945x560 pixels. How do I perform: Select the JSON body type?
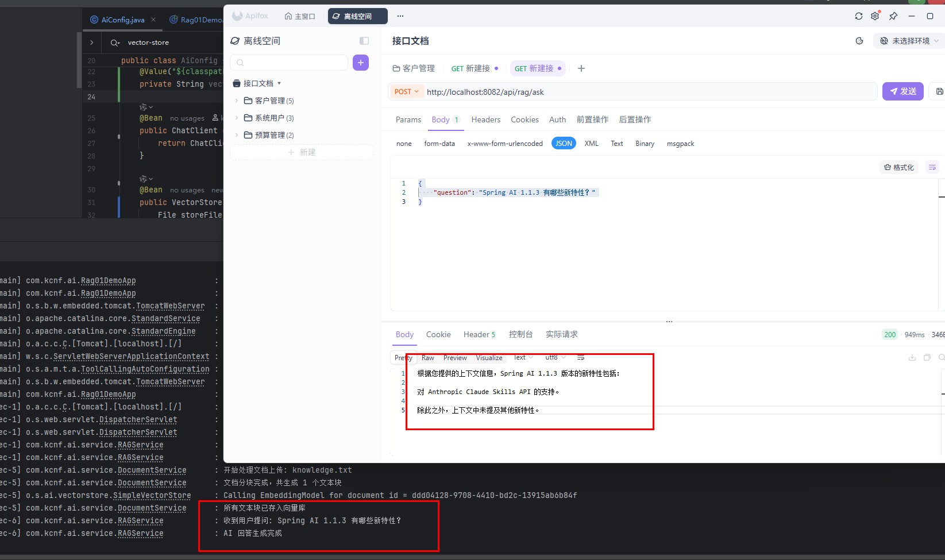click(564, 144)
